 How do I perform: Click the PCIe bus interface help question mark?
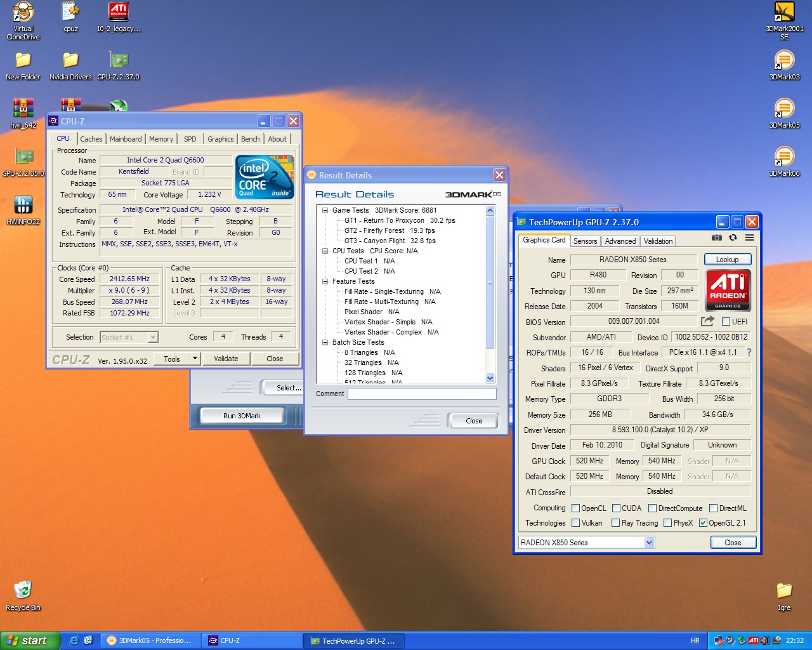point(749,352)
